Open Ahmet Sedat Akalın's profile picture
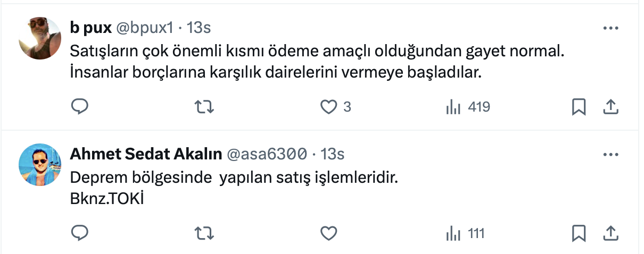Viewport: 644px width, 254px height. pyautogui.click(x=40, y=164)
